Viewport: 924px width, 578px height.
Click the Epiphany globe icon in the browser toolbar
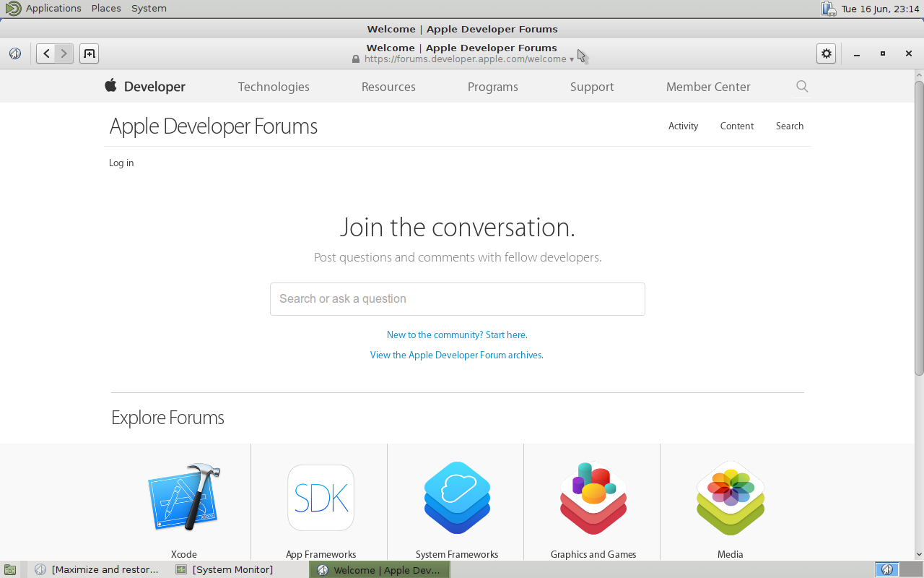coord(15,53)
